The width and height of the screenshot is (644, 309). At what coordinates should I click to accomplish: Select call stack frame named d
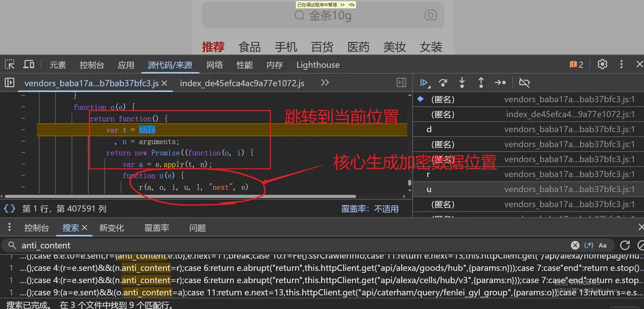429,129
